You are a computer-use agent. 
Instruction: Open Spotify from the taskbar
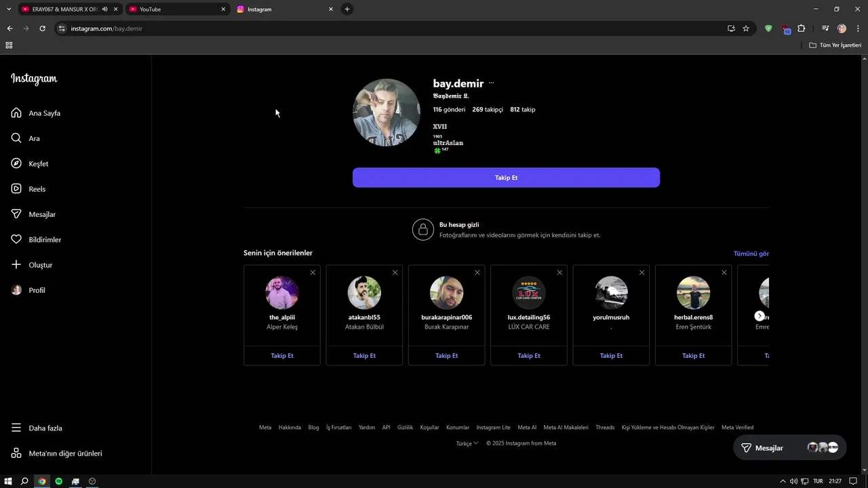58,481
